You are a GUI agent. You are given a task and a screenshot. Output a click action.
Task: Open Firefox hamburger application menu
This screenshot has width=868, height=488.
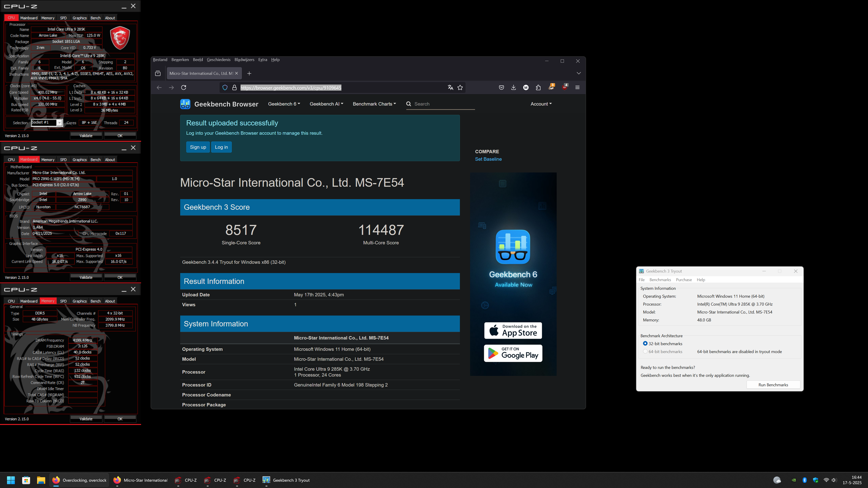coord(577,87)
